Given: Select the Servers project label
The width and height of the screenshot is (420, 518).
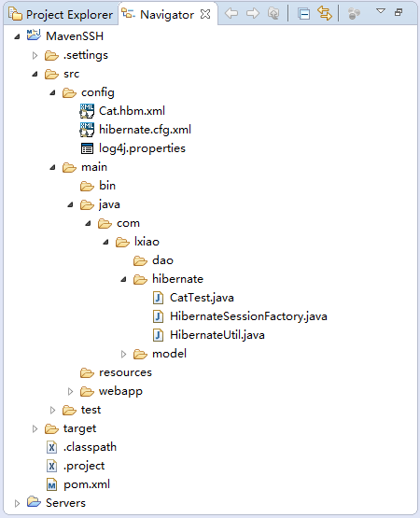Looking at the screenshot, I should click(x=65, y=503).
